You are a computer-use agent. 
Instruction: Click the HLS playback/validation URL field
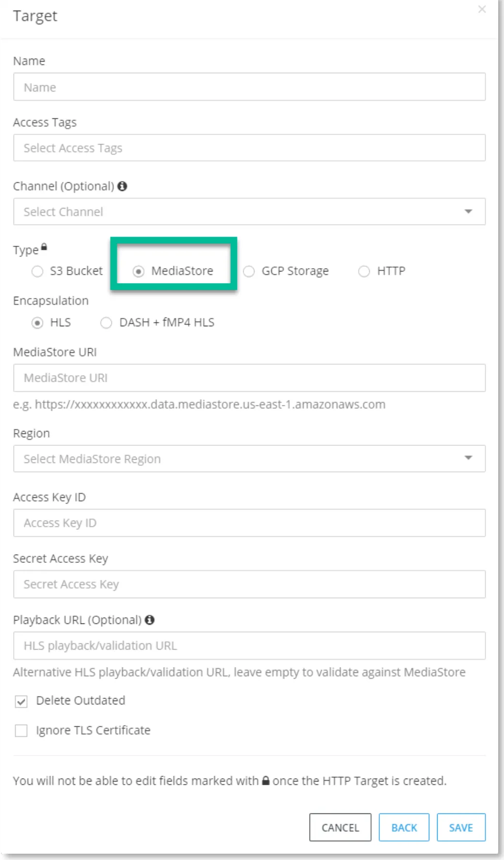pos(250,646)
